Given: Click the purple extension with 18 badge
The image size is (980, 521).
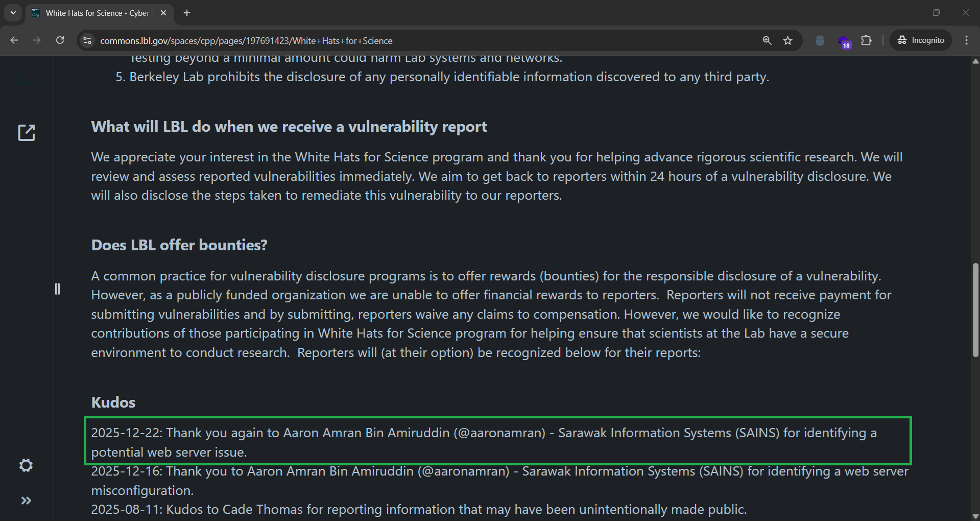Looking at the screenshot, I should pyautogui.click(x=844, y=41).
